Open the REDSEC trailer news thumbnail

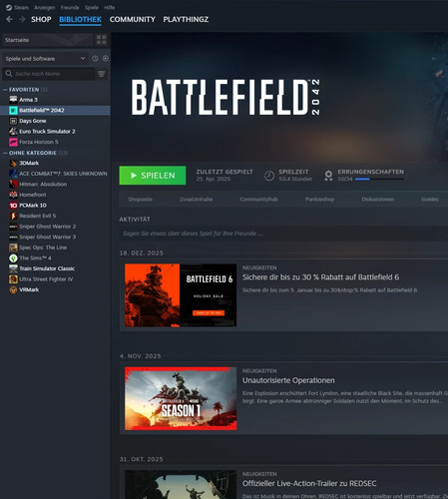pyautogui.click(x=181, y=484)
